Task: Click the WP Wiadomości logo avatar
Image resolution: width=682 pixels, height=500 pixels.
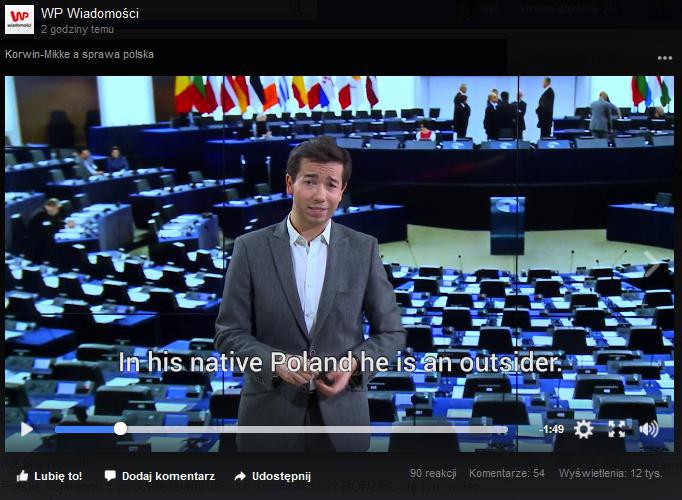Action: (x=19, y=20)
